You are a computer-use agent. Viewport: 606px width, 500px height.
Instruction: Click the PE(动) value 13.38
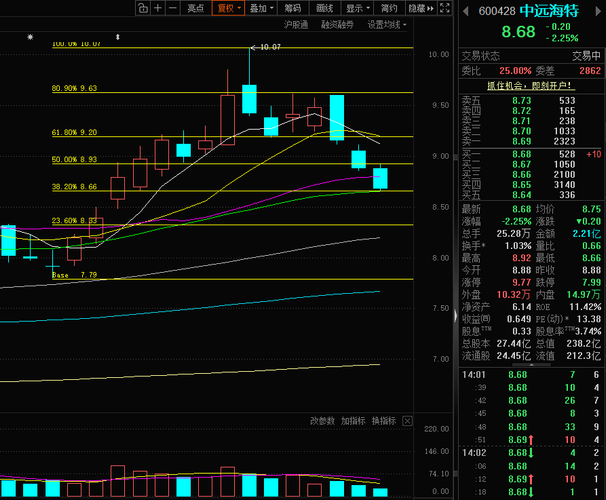(589, 319)
